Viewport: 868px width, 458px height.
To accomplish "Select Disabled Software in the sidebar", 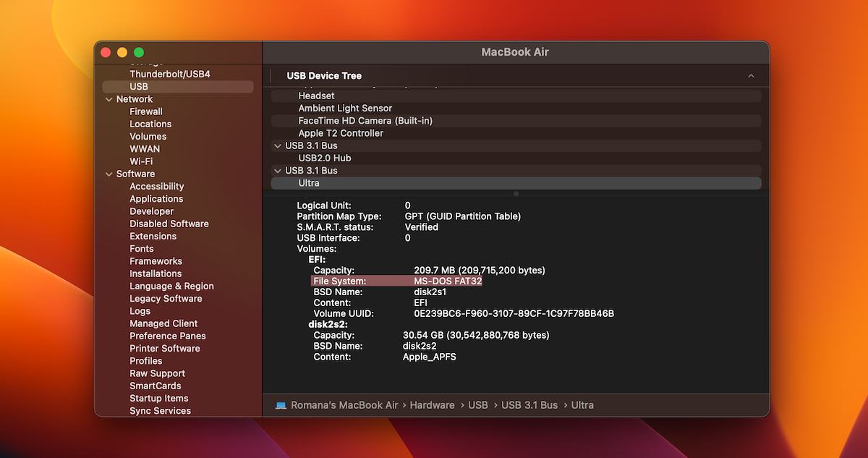I will pyautogui.click(x=169, y=224).
